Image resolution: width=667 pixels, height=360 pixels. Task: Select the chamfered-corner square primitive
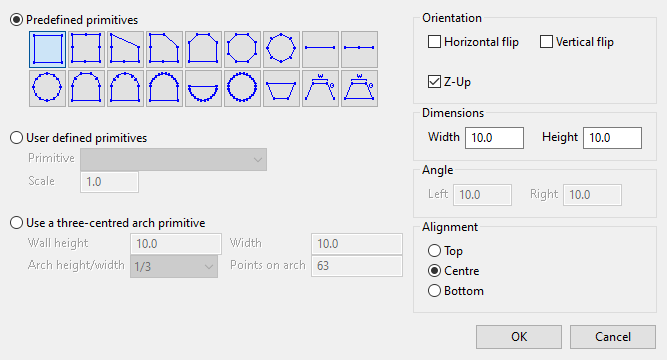tap(164, 49)
